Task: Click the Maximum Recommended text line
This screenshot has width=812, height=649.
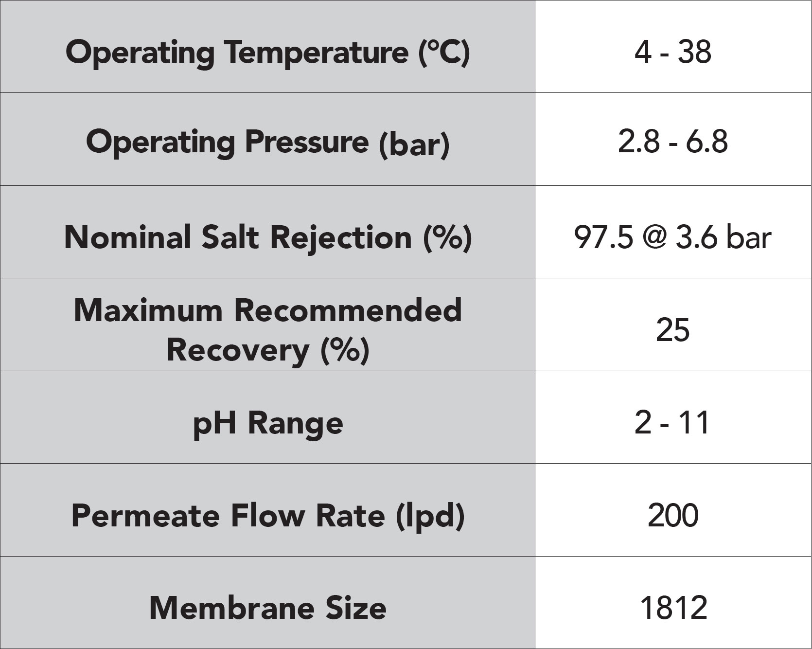Action: (x=268, y=310)
